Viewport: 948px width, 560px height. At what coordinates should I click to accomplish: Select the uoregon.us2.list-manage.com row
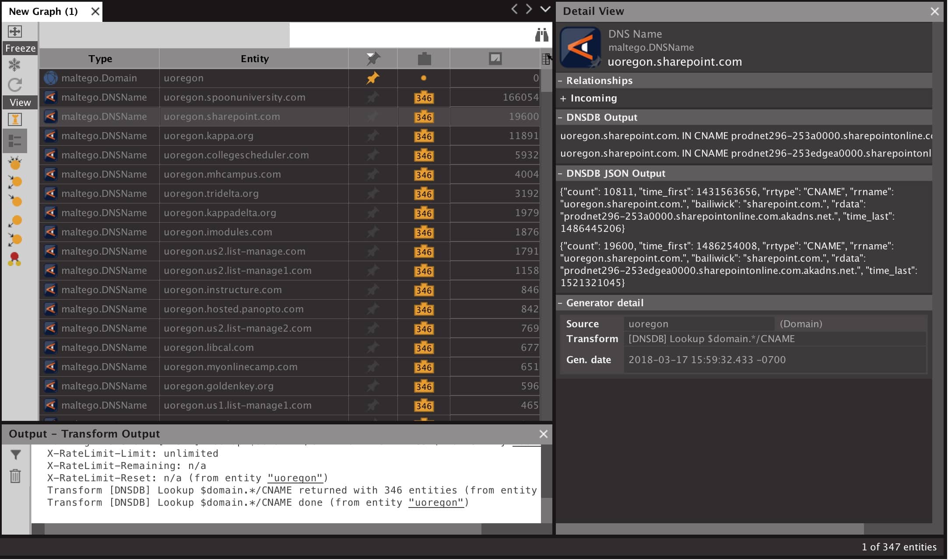pos(290,251)
